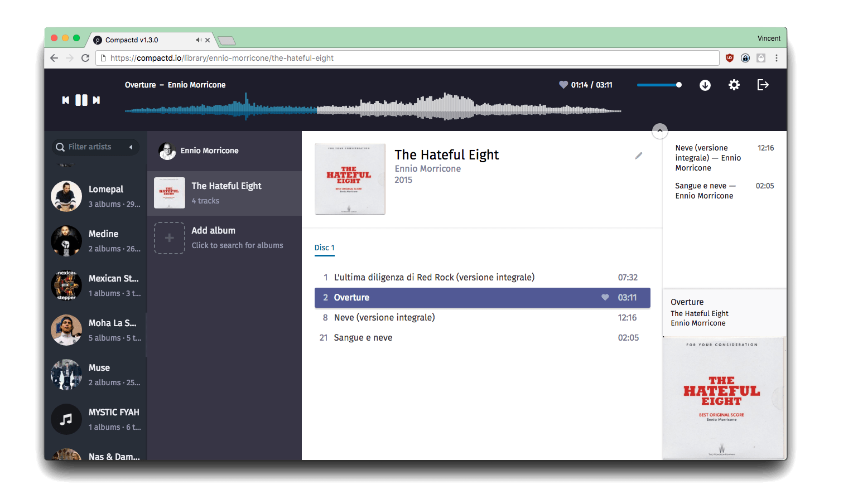Screen dimensions: 853x504
Task: Collapse the artists sidebar arrow
Action: (131, 147)
